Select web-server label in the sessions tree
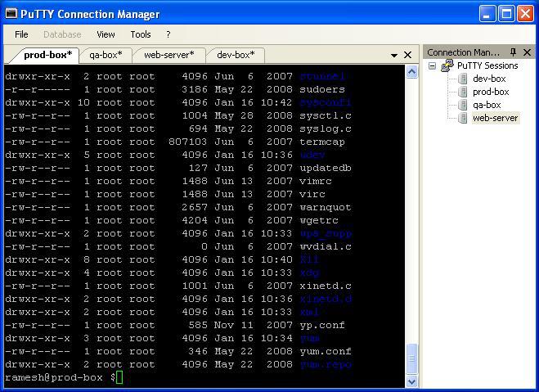The image size is (539, 392). click(x=495, y=118)
